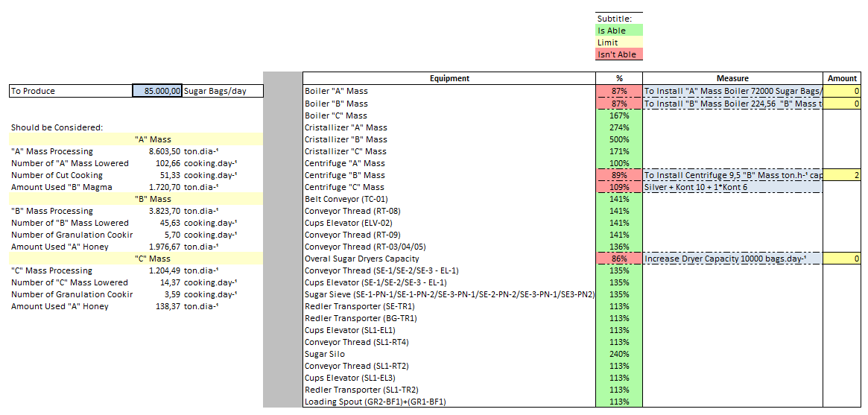
Task: Select the Loading Spout (GR2-BF1)+(GR1-BF1) row label
Action: tap(449, 402)
